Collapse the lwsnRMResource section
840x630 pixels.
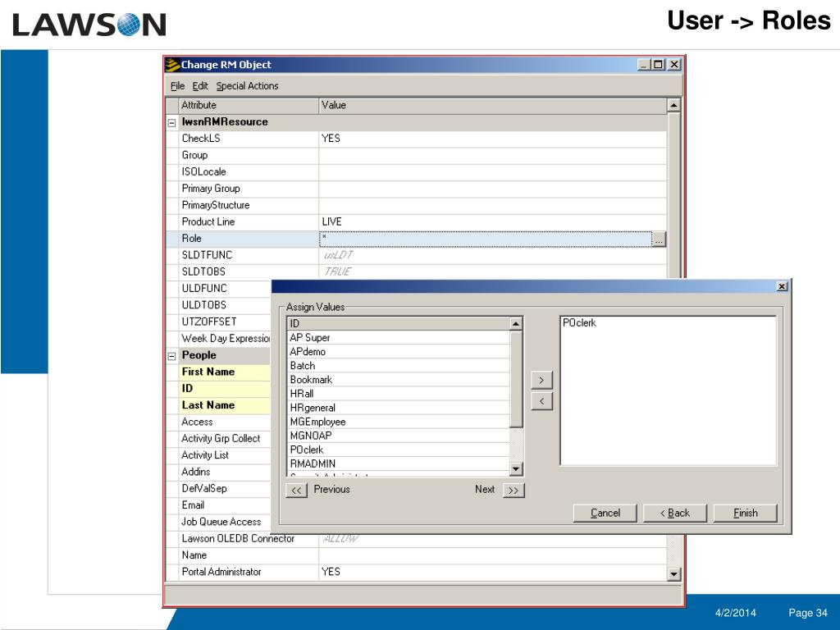pos(172,123)
